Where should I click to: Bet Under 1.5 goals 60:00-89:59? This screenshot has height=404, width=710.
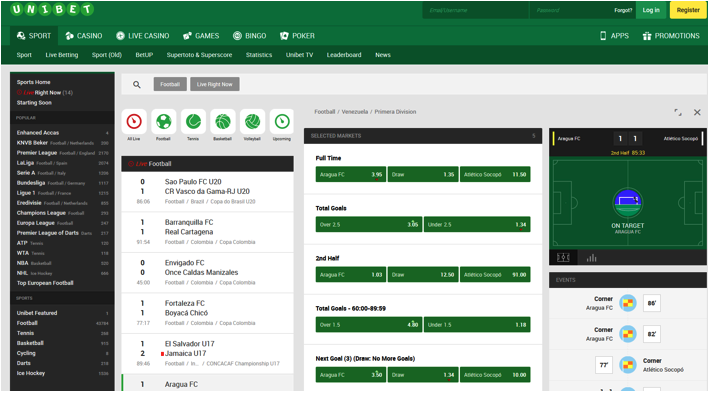tap(477, 325)
